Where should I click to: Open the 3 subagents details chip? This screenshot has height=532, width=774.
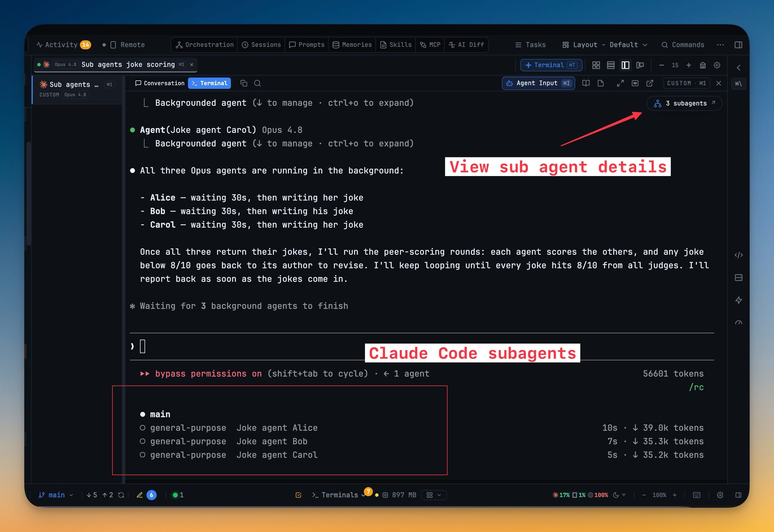(684, 103)
